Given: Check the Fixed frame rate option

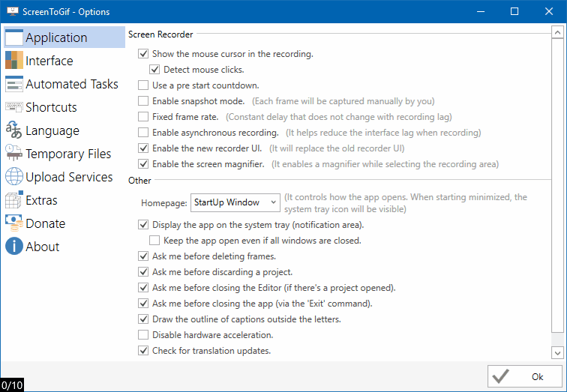Looking at the screenshot, I should click(x=143, y=117).
